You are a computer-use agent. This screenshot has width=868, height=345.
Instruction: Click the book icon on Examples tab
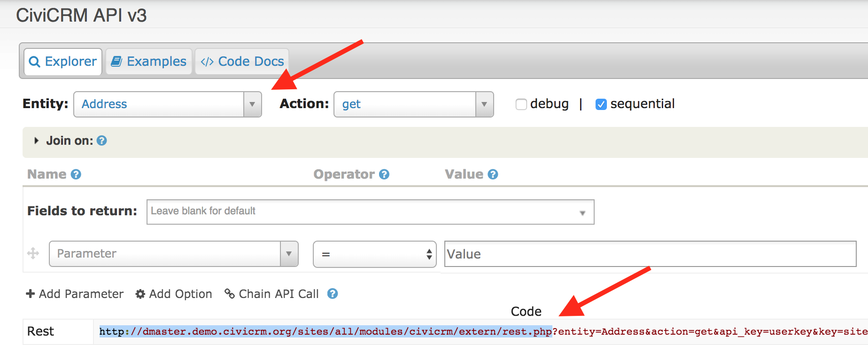point(116,62)
